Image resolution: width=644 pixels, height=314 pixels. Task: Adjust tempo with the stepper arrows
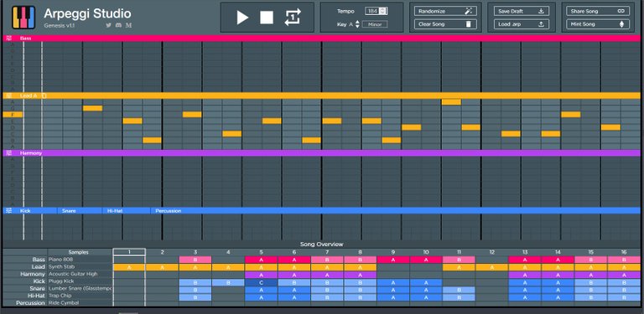pyautogui.click(x=383, y=11)
